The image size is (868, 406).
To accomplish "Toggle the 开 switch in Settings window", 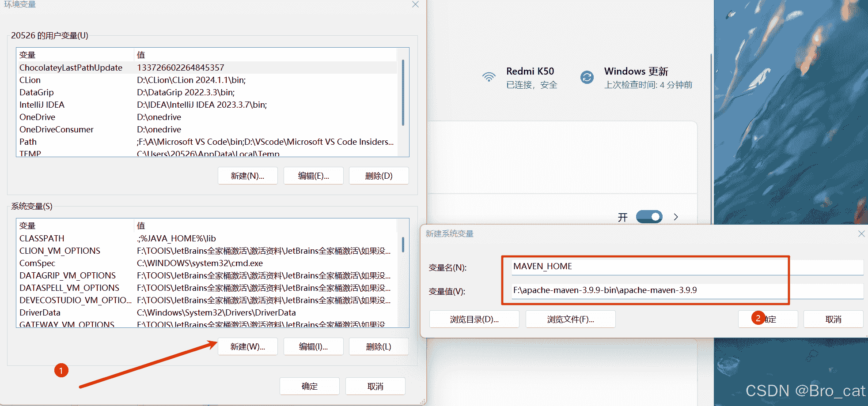I will point(649,217).
